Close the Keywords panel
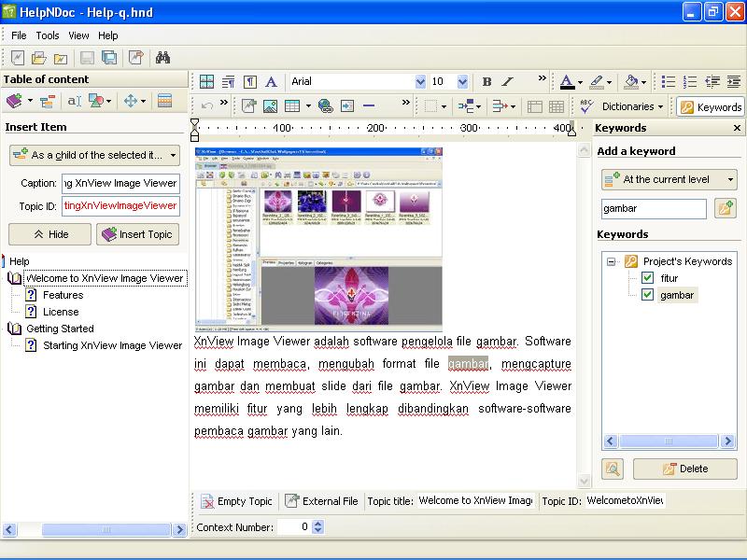This screenshot has width=747, height=560. pos(737,128)
